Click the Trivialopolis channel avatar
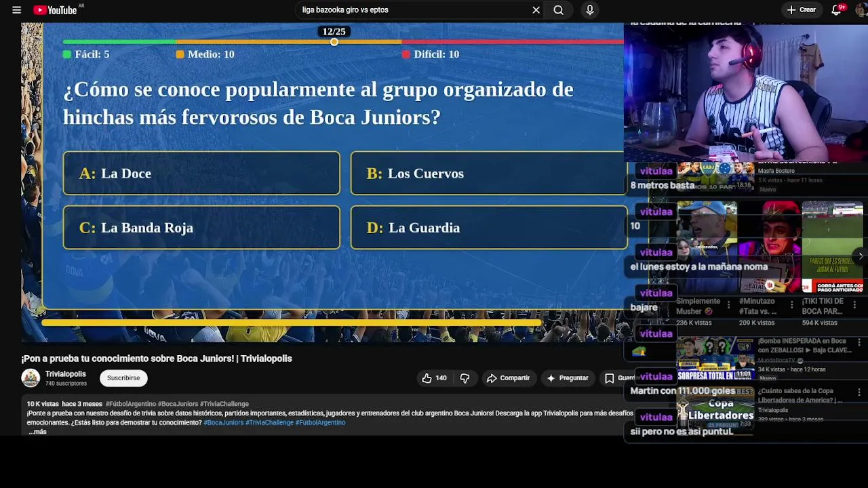This screenshot has height=488, width=868. coord(31,378)
